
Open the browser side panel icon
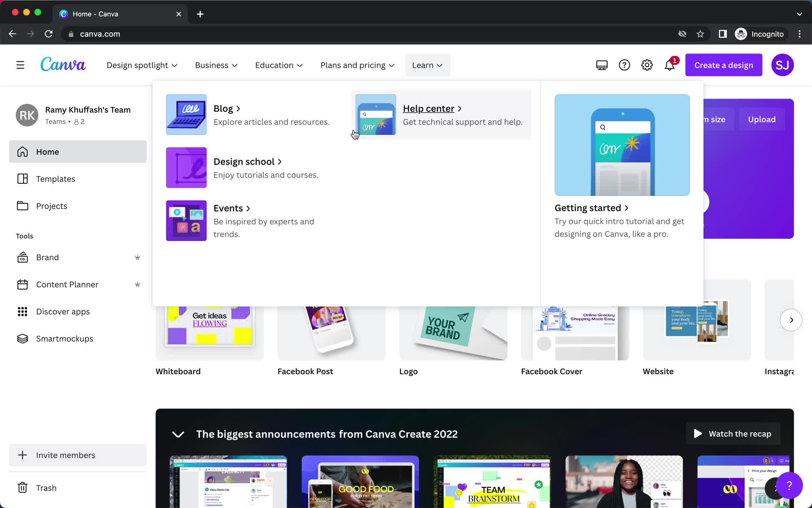(723, 34)
